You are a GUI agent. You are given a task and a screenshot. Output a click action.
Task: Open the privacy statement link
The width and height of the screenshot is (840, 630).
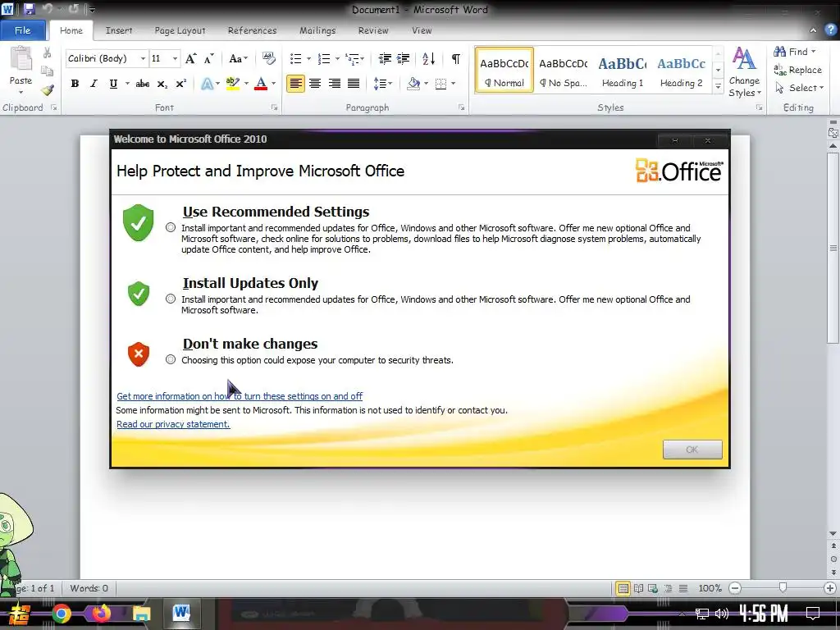pos(173,424)
